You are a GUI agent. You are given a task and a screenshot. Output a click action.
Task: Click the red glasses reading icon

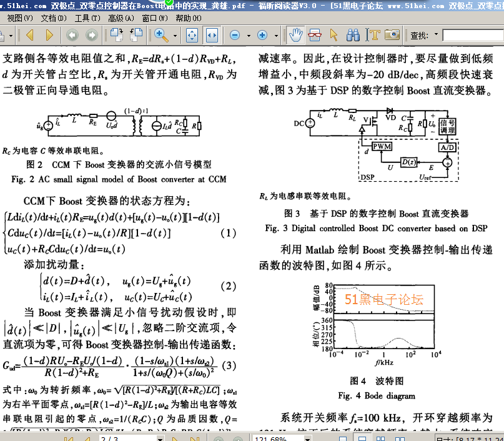point(314,35)
